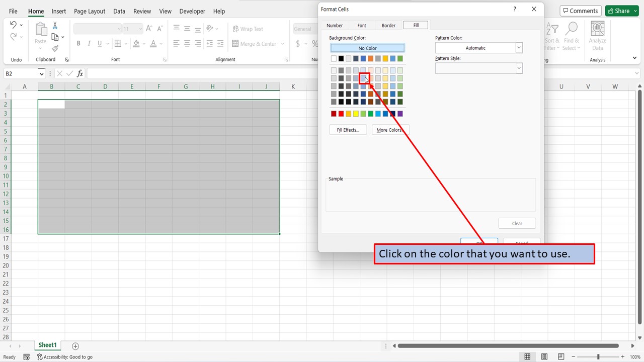Image resolution: width=644 pixels, height=362 pixels.
Task: Click the Fill Effects button
Action: click(x=348, y=130)
